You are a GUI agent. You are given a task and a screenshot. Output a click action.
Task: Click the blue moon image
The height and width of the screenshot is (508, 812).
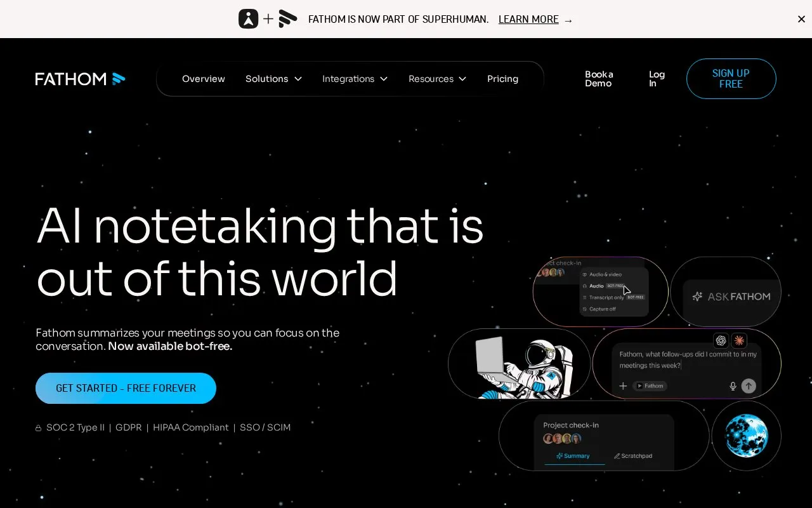[x=746, y=436]
